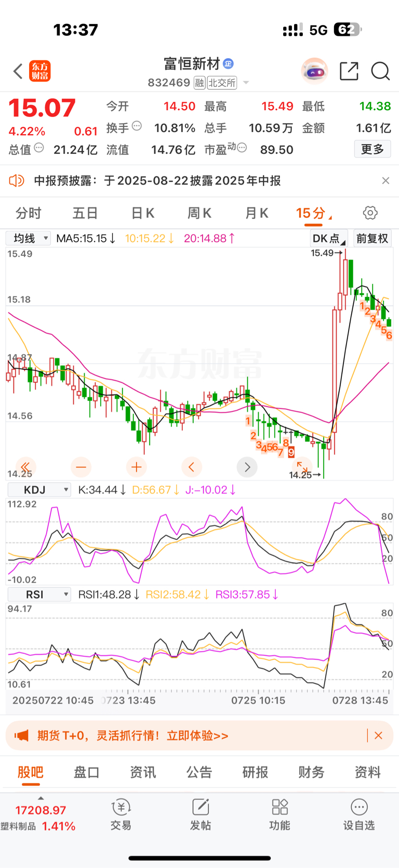Open the 市盈动 info bubble icon
399x868 pixels.
(242, 148)
